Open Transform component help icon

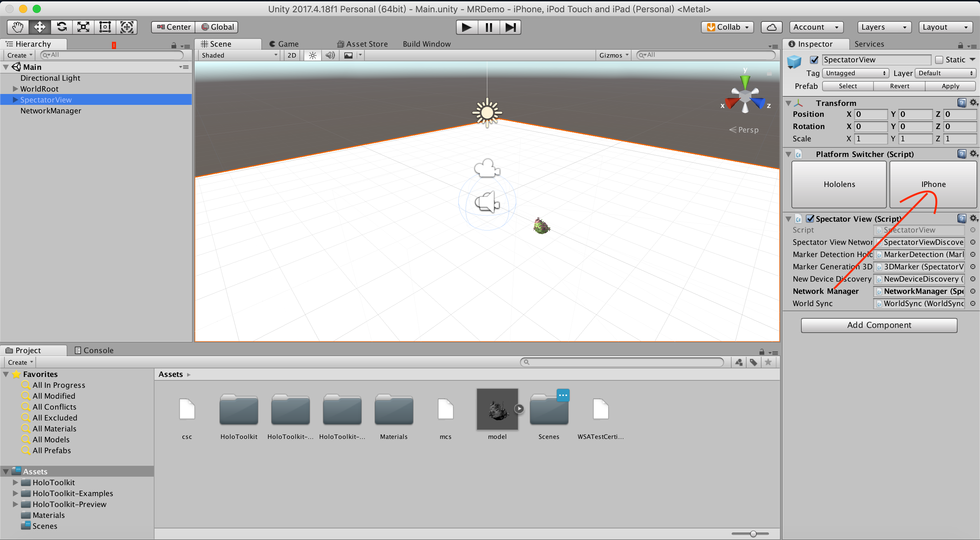pyautogui.click(x=961, y=103)
